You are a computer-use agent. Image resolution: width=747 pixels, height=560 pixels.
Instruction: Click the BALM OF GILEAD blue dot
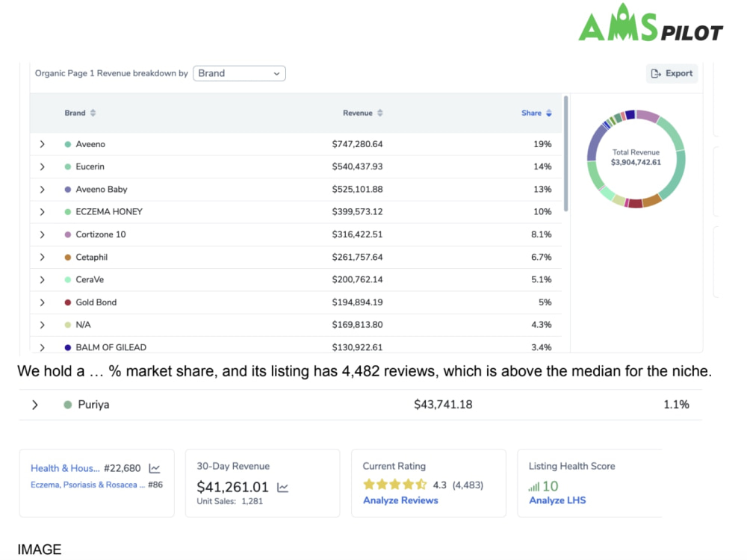tap(68, 348)
